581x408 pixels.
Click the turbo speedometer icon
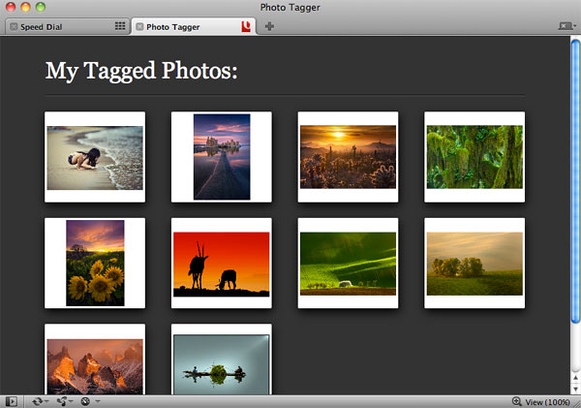[85, 401]
